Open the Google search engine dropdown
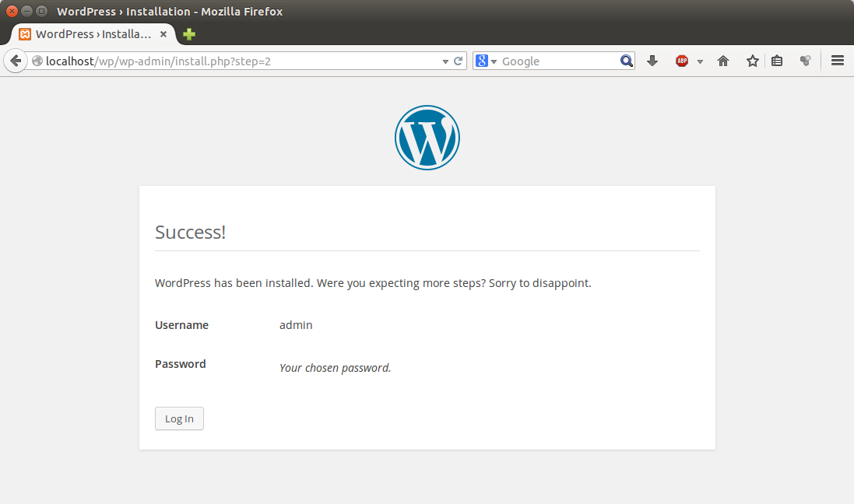 [x=486, y=61]
